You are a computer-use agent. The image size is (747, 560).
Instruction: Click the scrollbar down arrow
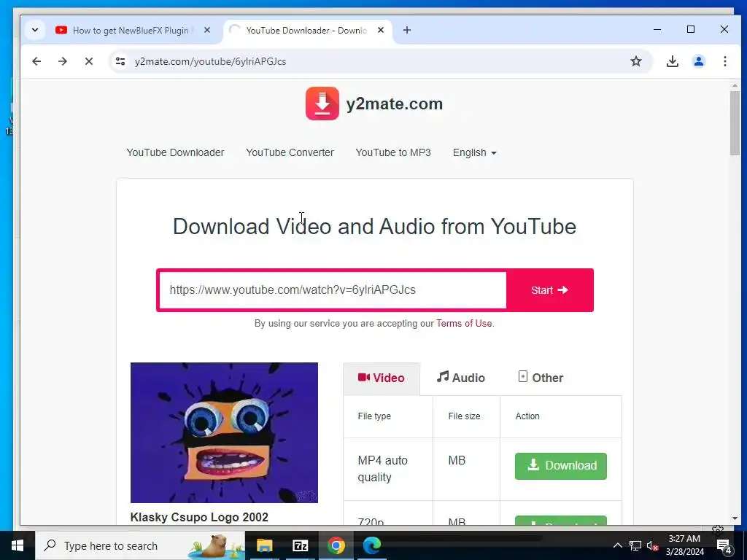point(735,518)
